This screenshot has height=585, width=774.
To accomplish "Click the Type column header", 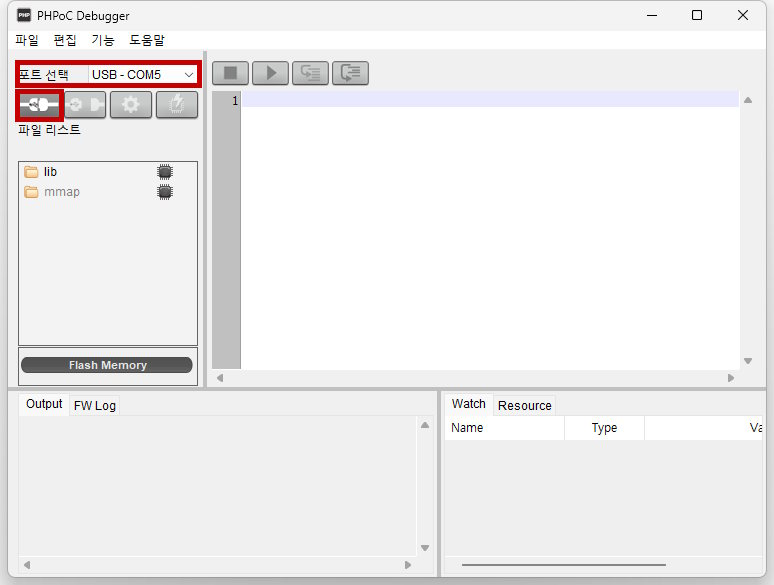I will (604, 428).
